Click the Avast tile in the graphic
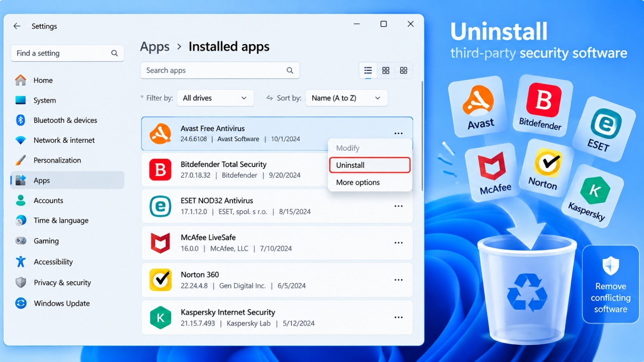This screenshot has width=644, height=362. [x=478, y=106]
